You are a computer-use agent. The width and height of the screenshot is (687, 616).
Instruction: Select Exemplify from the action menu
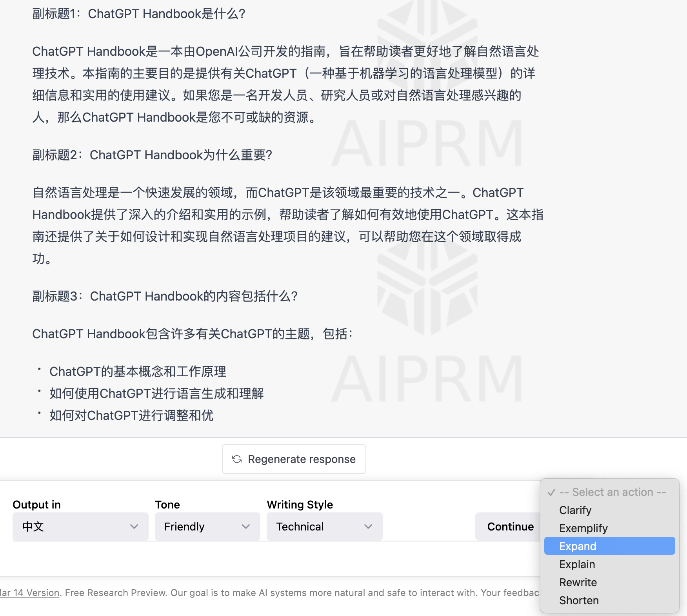point(610,528)
